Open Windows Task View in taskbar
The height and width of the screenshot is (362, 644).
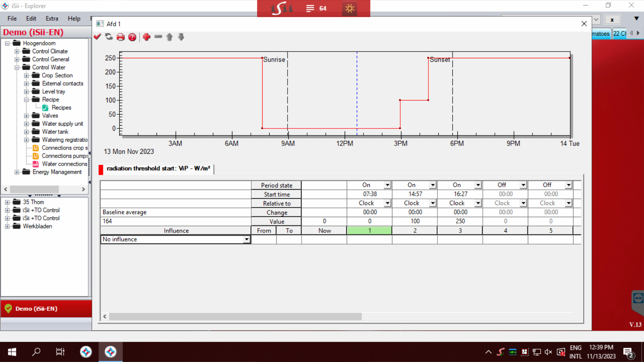coord(60,352)
